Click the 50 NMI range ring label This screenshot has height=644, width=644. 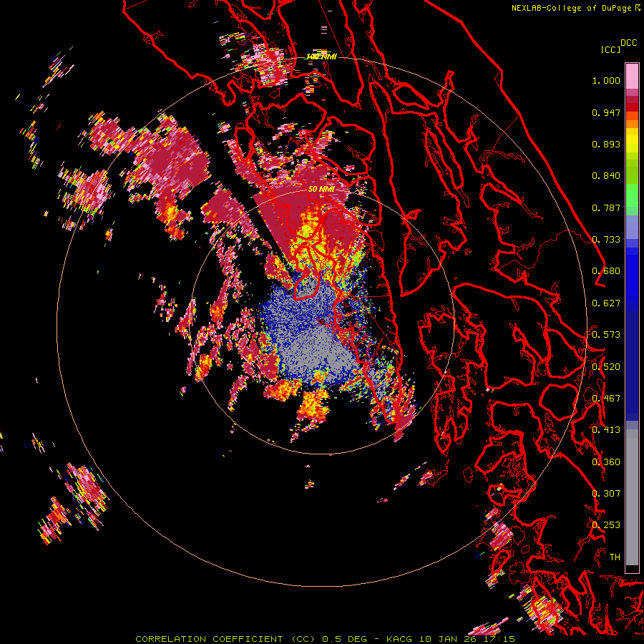[x=321, y=189]
